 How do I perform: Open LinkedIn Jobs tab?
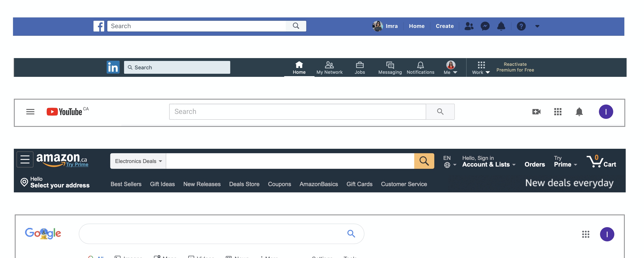click(359, 68)
